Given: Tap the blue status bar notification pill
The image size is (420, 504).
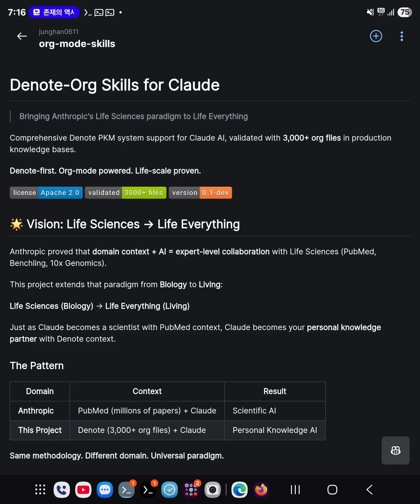Looking at the screenshot, I should [x=54, y=12].
